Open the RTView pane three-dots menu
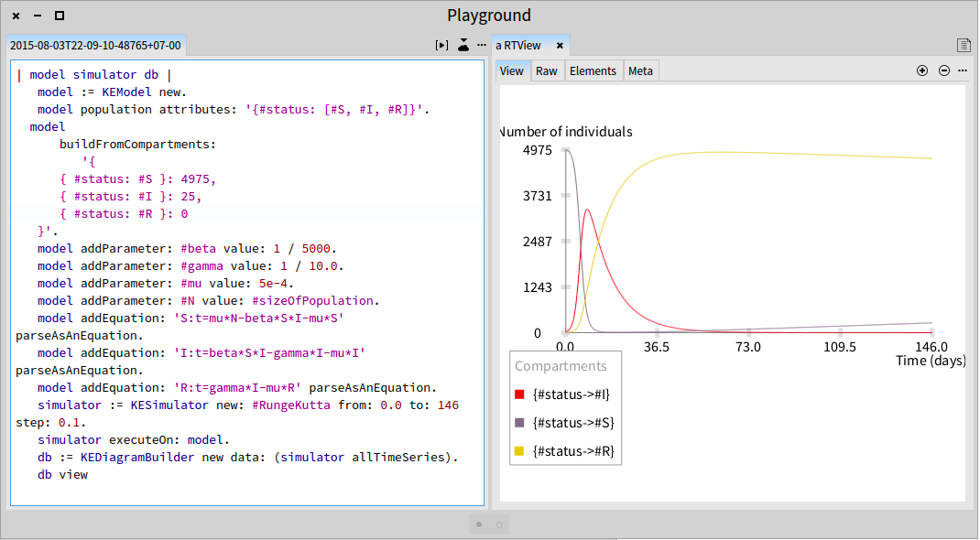Viewport: 980px width, 540px height. point(963,70)
